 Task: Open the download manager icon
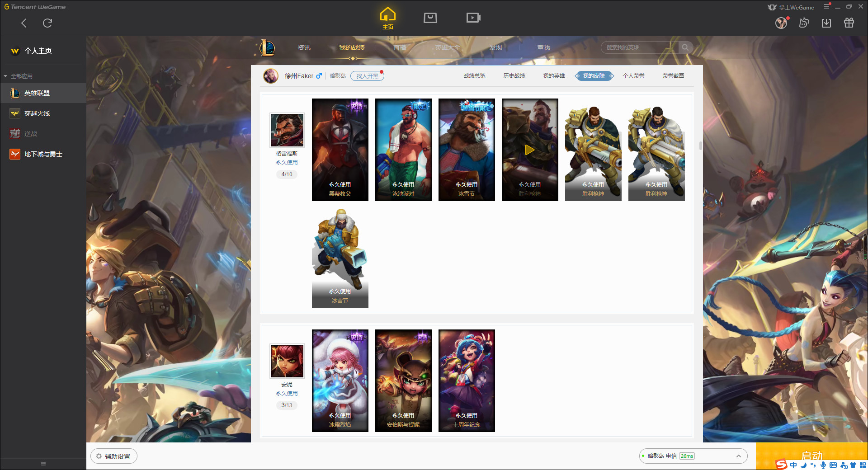coord(826,23)
